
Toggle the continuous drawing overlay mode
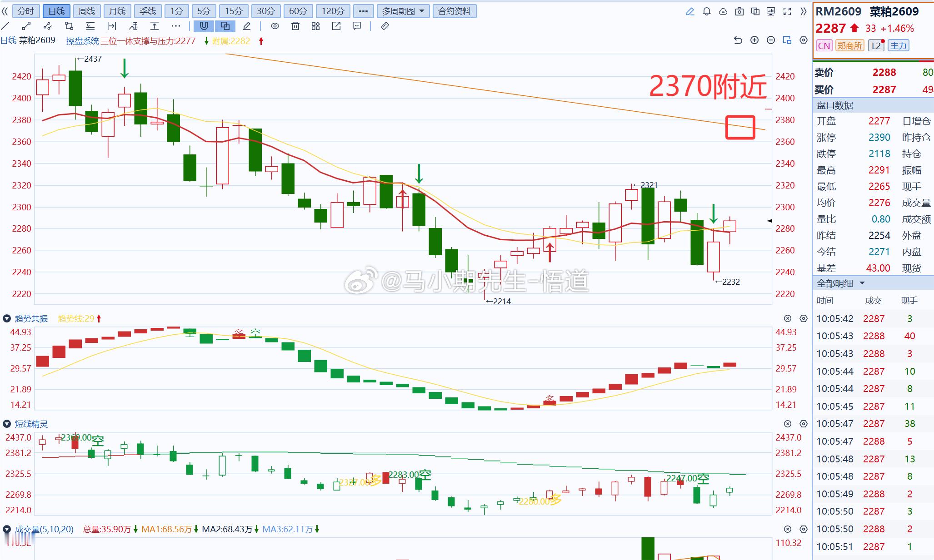(x=225, y=26)
